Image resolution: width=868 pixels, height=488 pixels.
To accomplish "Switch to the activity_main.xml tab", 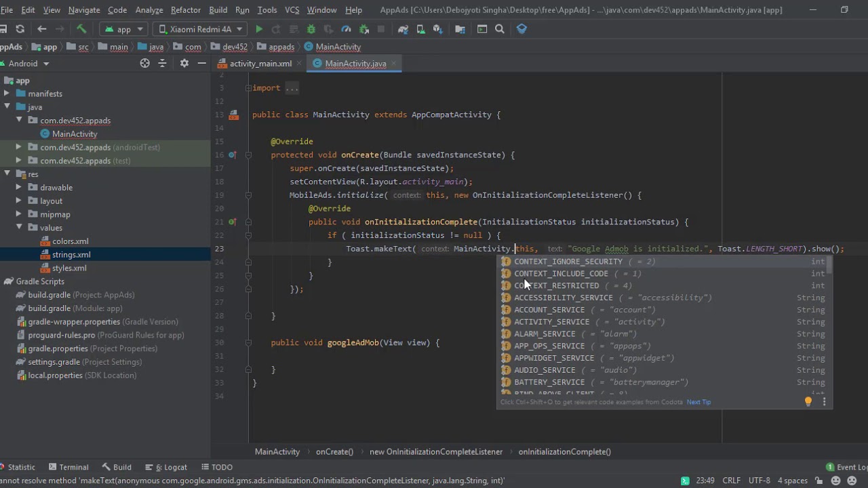I will click(260, 64).
